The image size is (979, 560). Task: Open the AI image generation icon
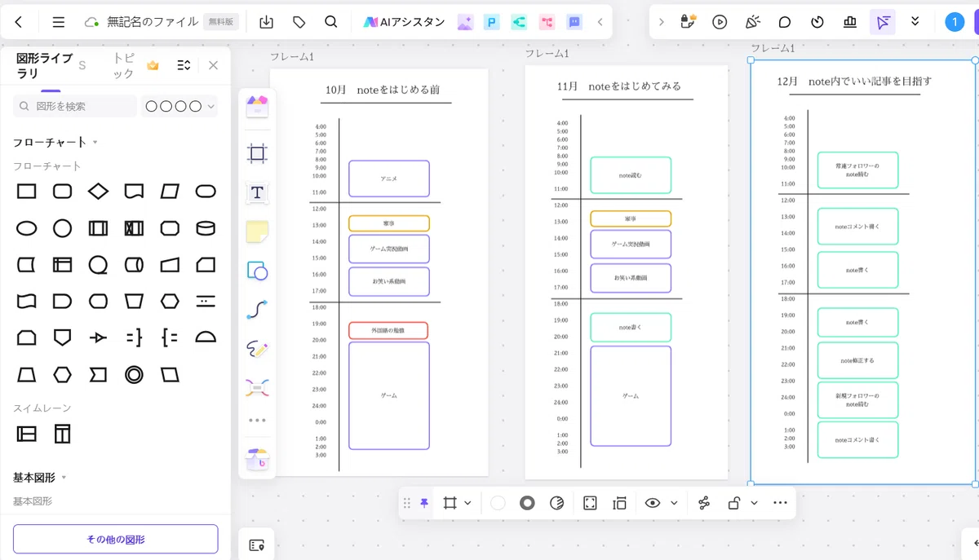pyautogui.click(x=465, y=22)
